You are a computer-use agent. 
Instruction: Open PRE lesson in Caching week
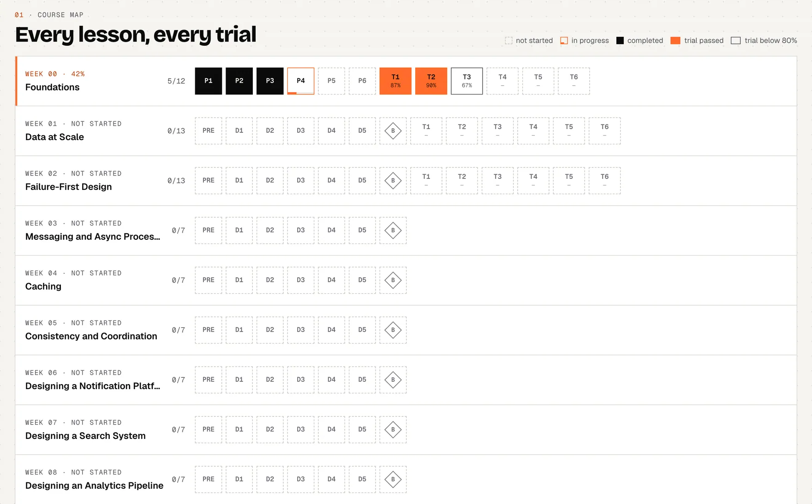(209, 280)
